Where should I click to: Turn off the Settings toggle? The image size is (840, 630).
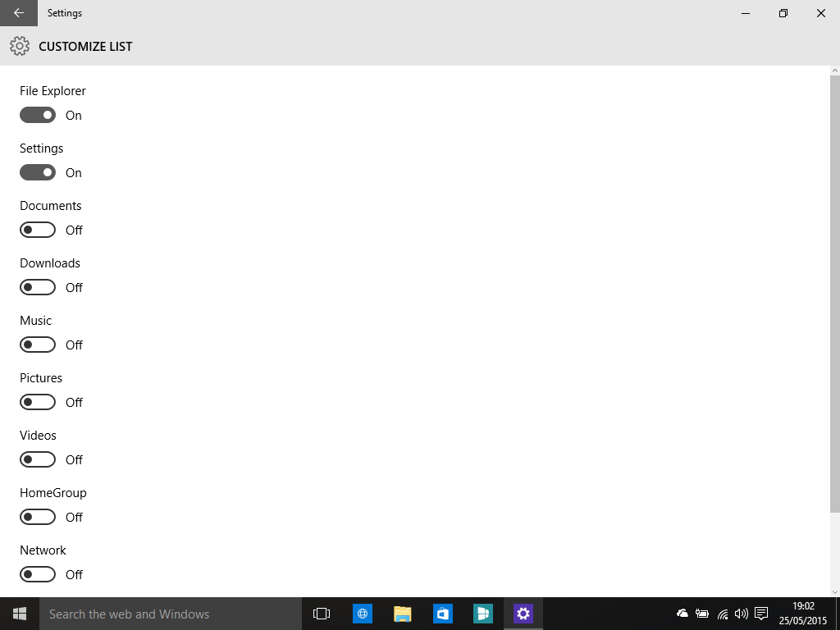coord(38,172)
